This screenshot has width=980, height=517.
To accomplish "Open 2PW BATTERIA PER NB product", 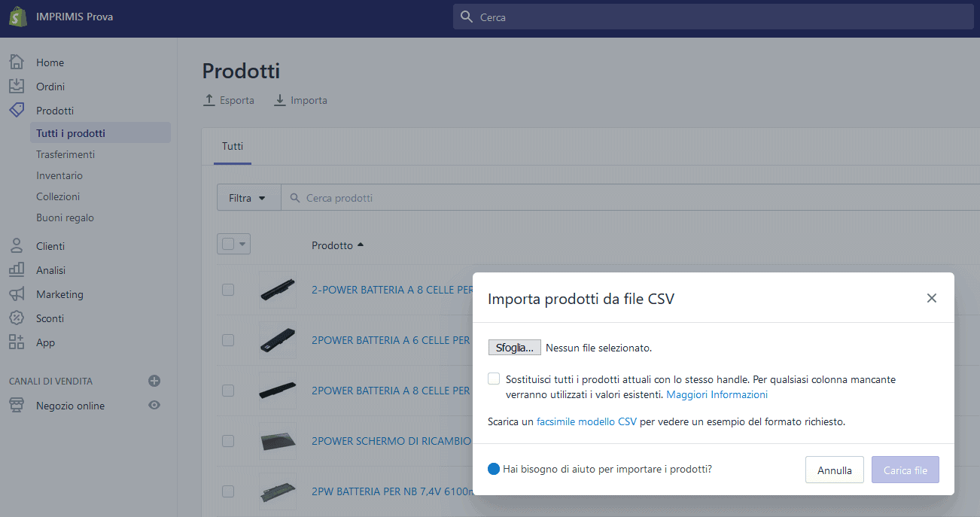I will click(x=391, y=491).
